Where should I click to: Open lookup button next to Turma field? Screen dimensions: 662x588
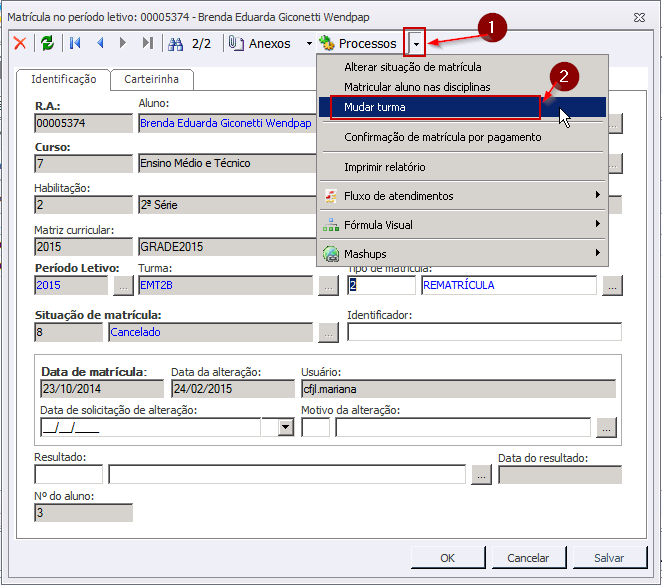(x=328, y=286)
